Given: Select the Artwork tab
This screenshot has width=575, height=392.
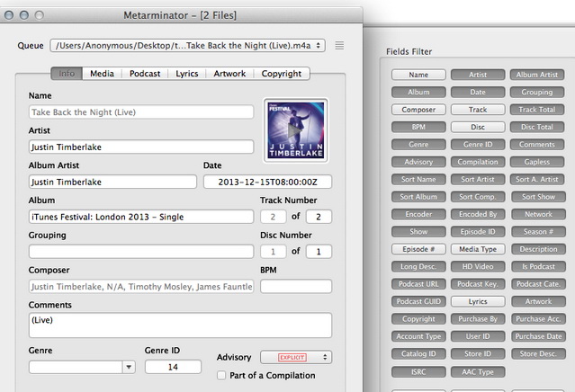Looking at the screenshot, I should (229, 74).
